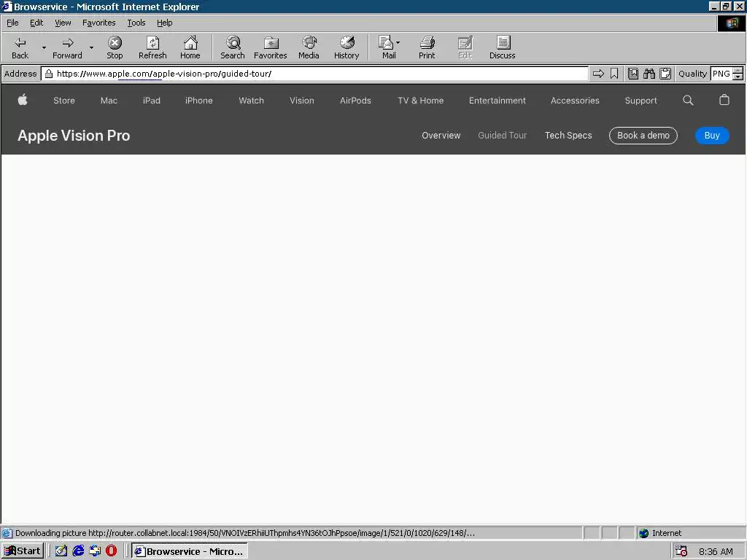Show the History panel

click(x=347, y=47)
